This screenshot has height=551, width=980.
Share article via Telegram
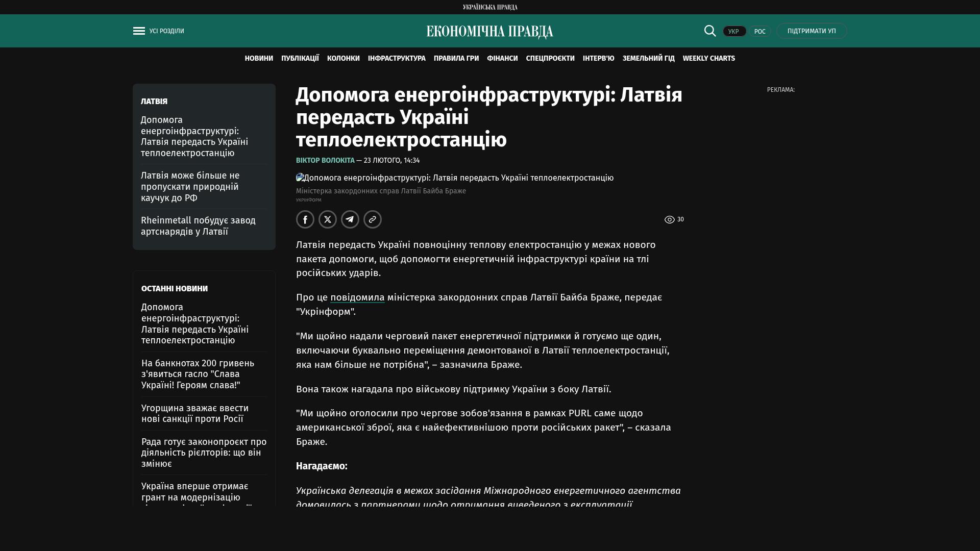[x=350, y=219]
